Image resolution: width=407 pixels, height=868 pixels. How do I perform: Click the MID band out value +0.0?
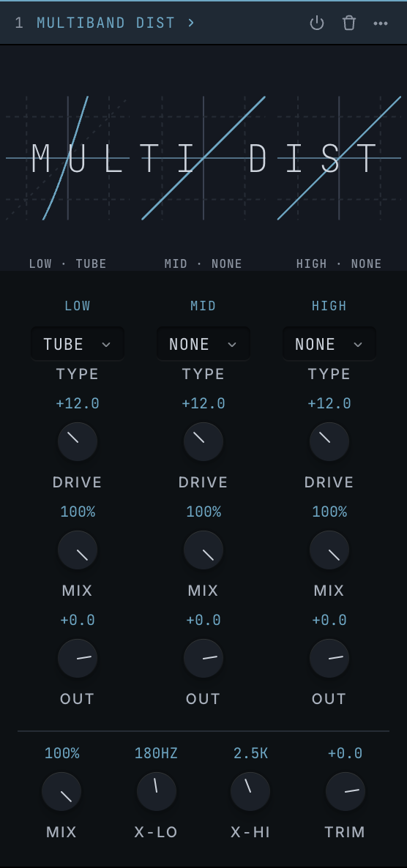(x=203, y=620)
